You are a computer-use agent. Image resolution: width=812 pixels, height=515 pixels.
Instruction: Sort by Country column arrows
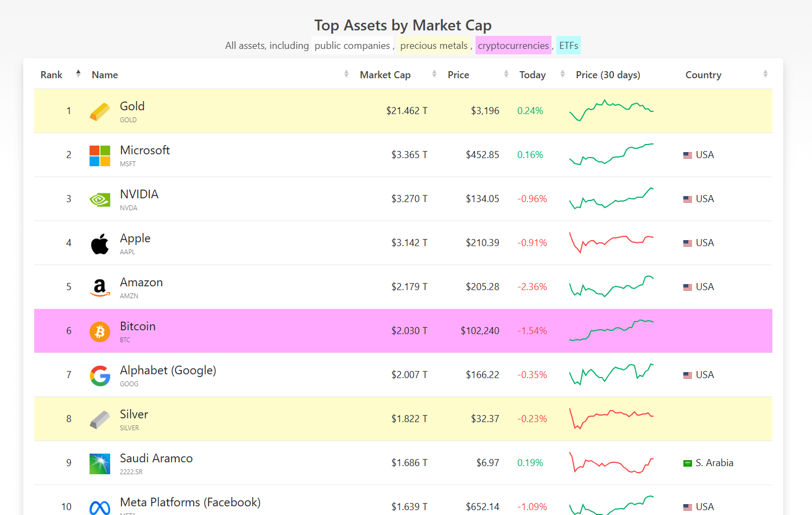(765, 74)
